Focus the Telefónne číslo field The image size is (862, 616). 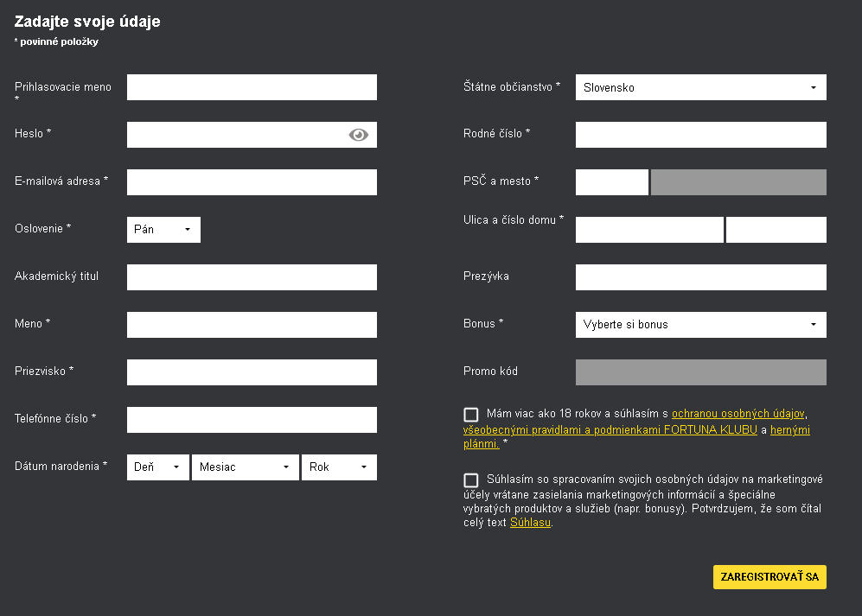[x=252, y=420]
